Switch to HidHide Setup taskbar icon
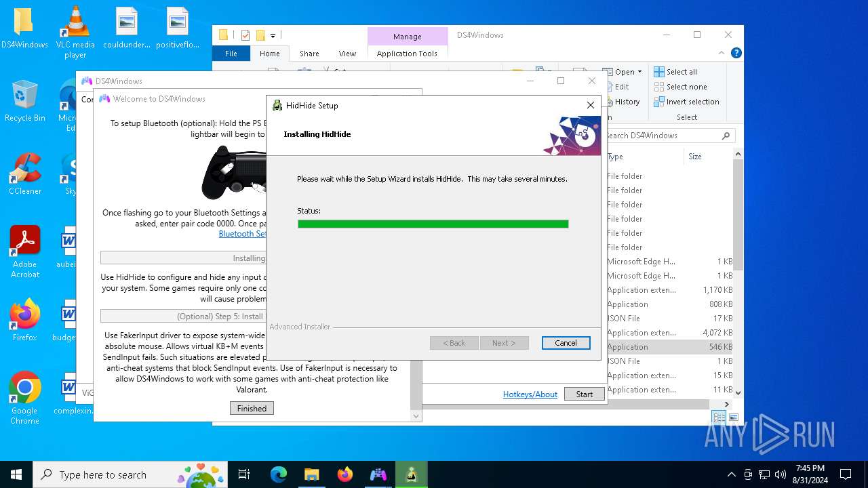Viewport: 868px width, 488px height. tap(412, 474)
